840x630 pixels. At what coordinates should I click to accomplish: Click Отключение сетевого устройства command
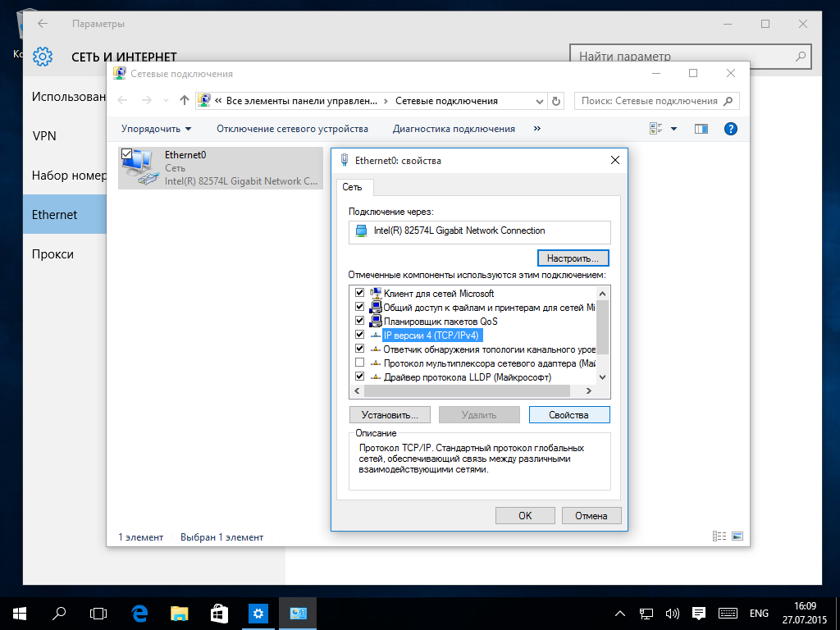[x=292, y=129]
